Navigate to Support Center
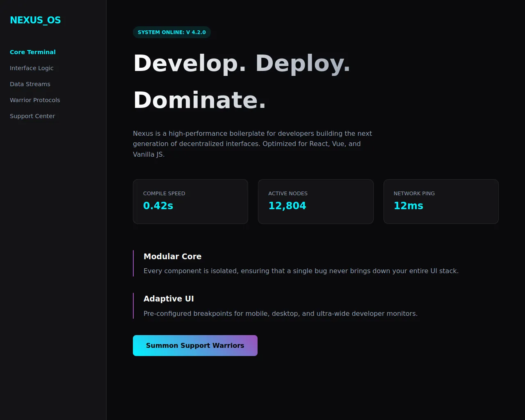 point(32,116)
